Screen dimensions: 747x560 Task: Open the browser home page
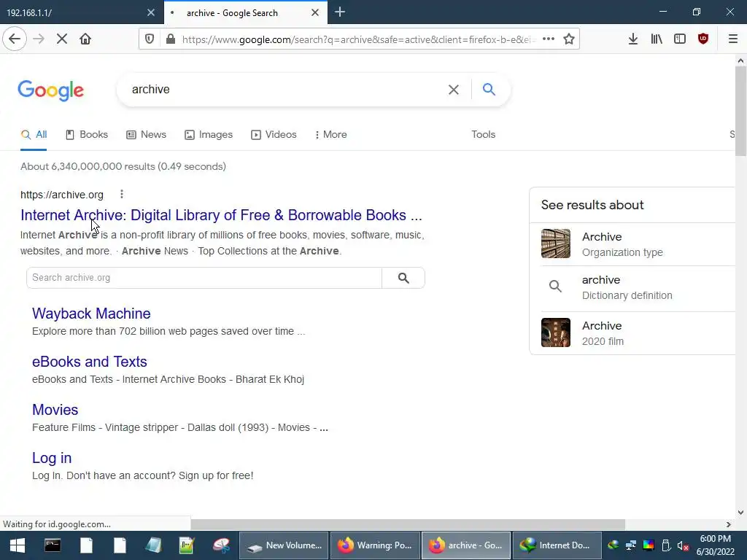tap(85, 39)
